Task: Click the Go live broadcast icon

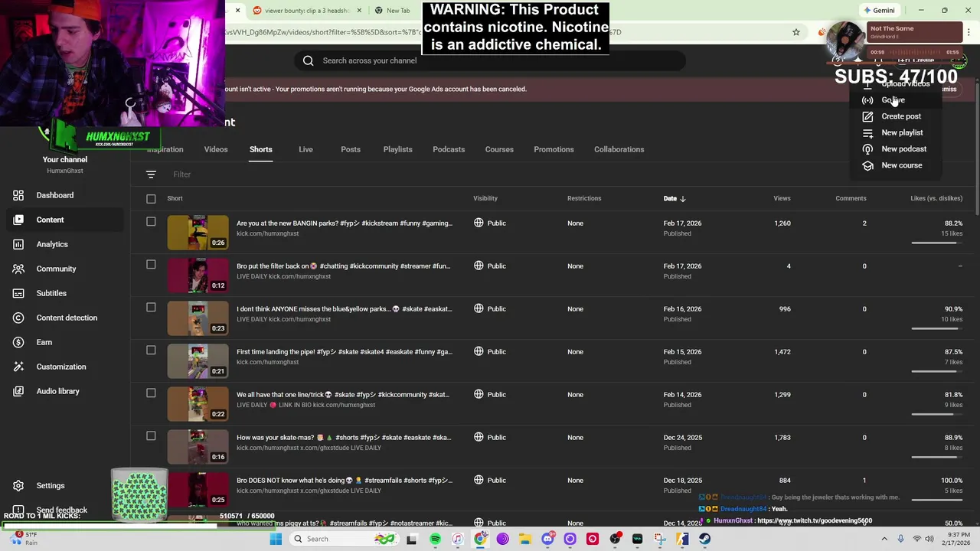Action: [867, 100]
